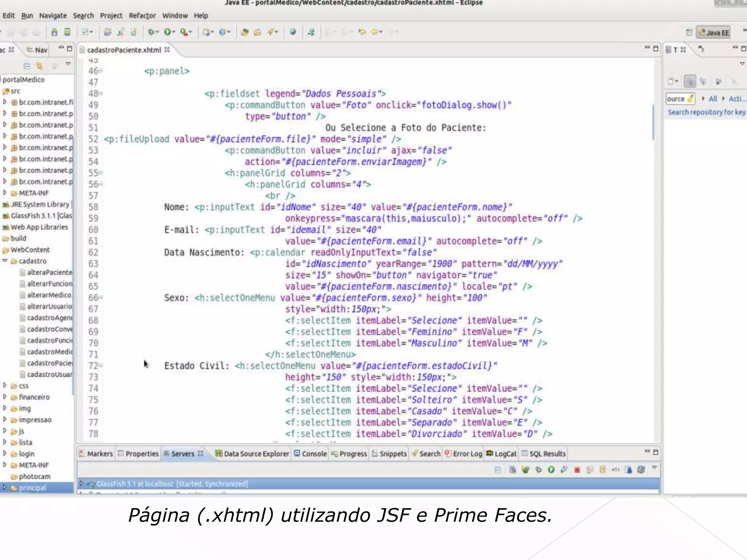747x560 pixels.
Task: Click the editor vertical scrollbar thumb
Action: pyautogui.click(x=653, y=122)
